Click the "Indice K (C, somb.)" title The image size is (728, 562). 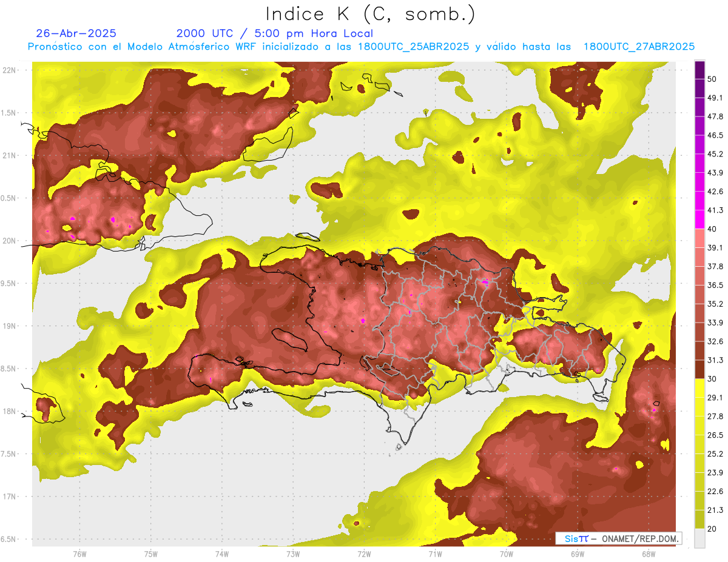coord(370,14)
